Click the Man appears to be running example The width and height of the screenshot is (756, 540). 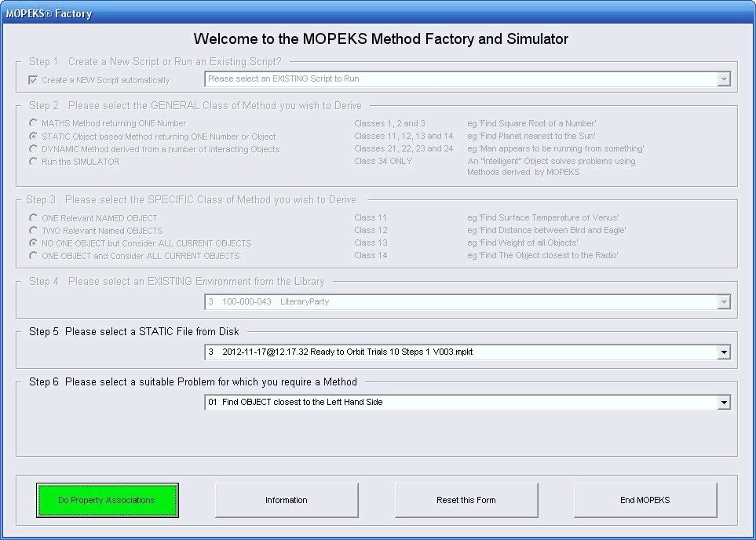click(x=556, y=148)
